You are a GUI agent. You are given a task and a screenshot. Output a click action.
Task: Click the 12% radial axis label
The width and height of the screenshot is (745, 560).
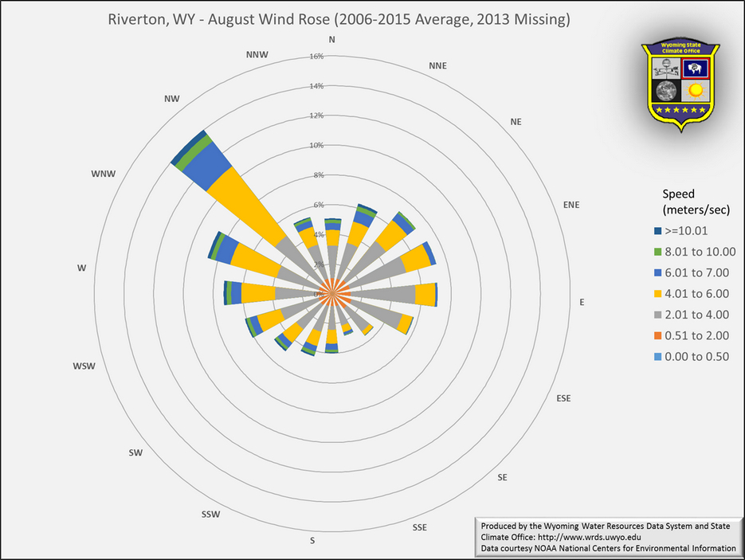click(x=316, y=116)
